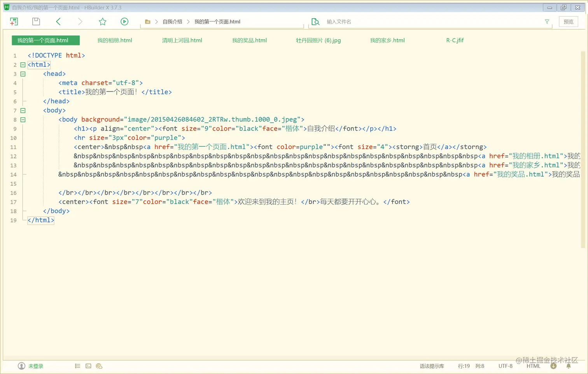Screen dimensions: 588x374
Task: Focus the 输入文件名 file name field
Action: coord(430,22)
